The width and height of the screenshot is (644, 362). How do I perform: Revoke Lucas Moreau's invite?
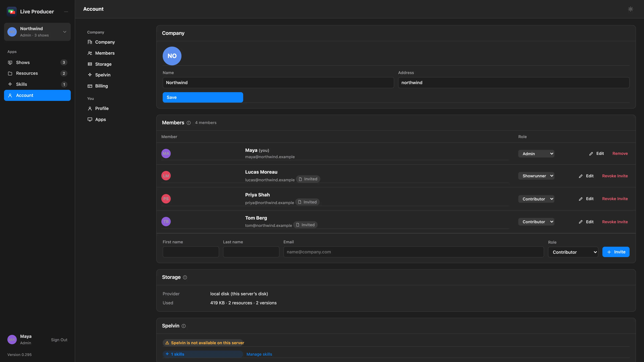pyautogui.click(x=615, y=176)
